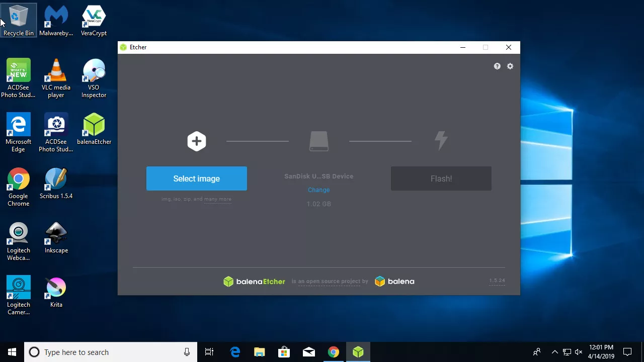Click the microphone icon in search box
The image size is (644, 362).
click(187, 352)
